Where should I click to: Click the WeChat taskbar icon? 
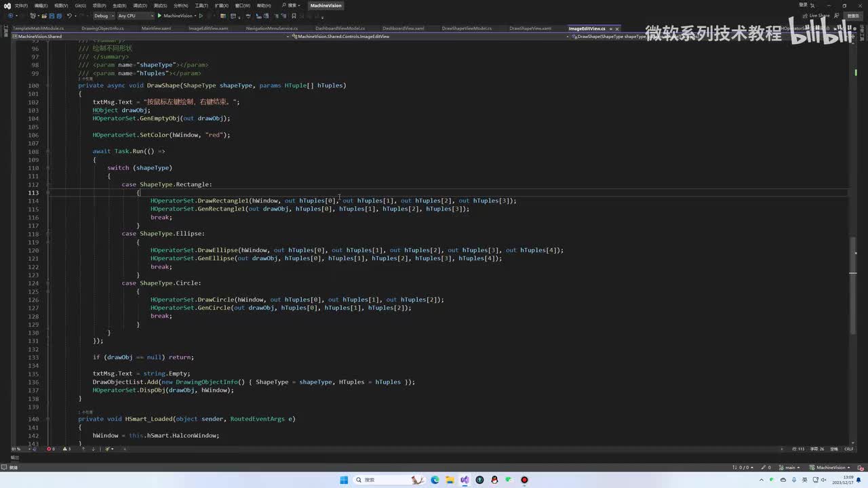click(509, 480)
